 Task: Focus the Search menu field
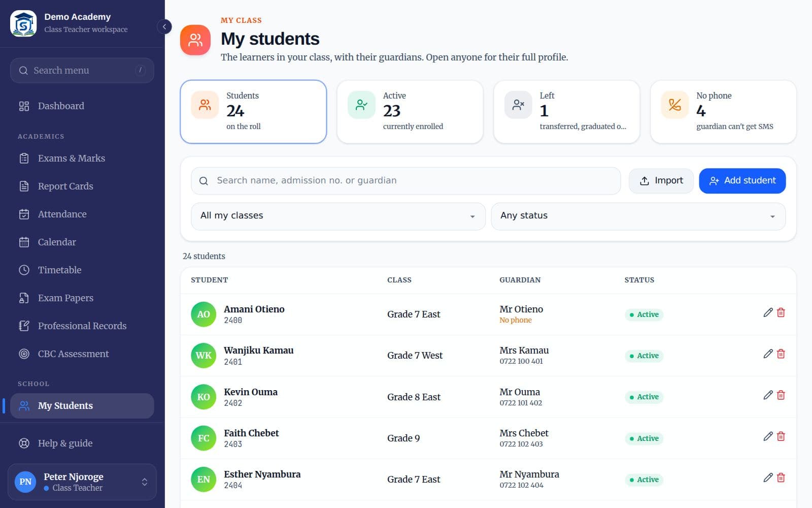[82, 70]
